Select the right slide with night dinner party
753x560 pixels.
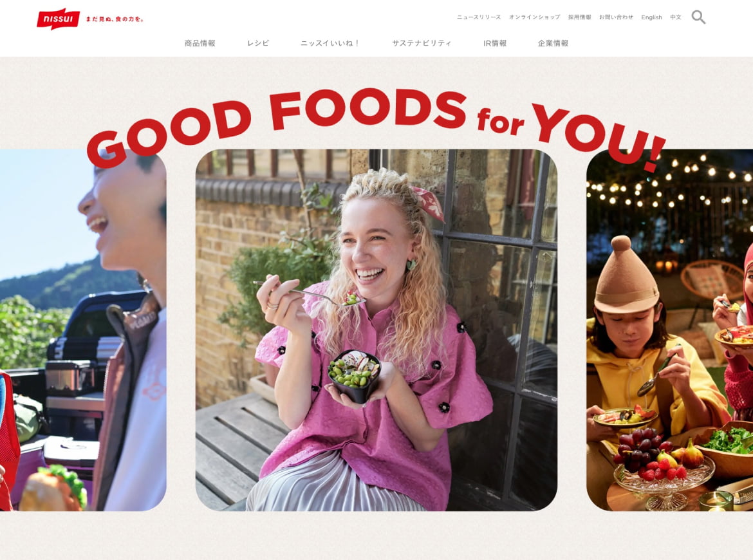[669, 330]
